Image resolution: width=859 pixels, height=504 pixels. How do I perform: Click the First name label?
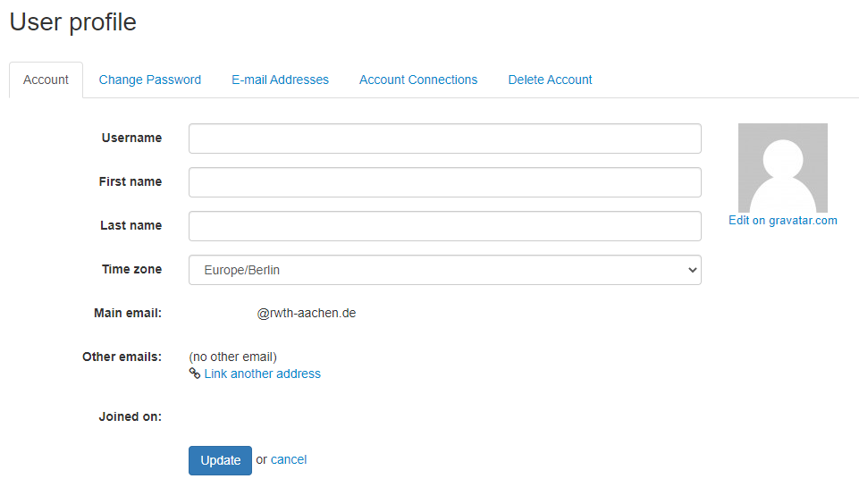(x=130, y=181)
